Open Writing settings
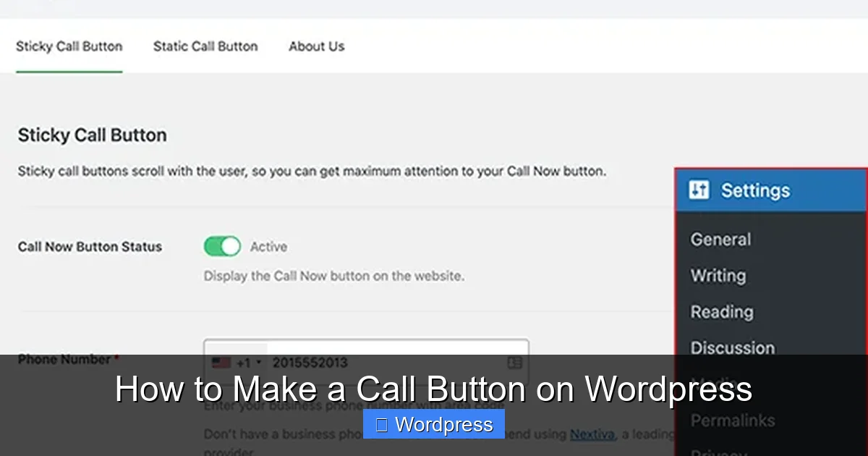Viewport: 868px width, 456px height. [x=718, y=276]
